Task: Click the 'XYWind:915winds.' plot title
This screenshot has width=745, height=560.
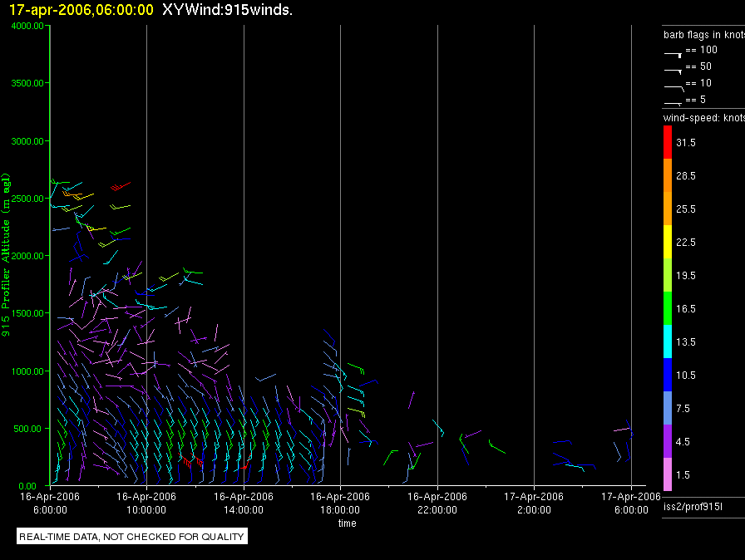Action: pyautogui.click(x=227, y=9)
